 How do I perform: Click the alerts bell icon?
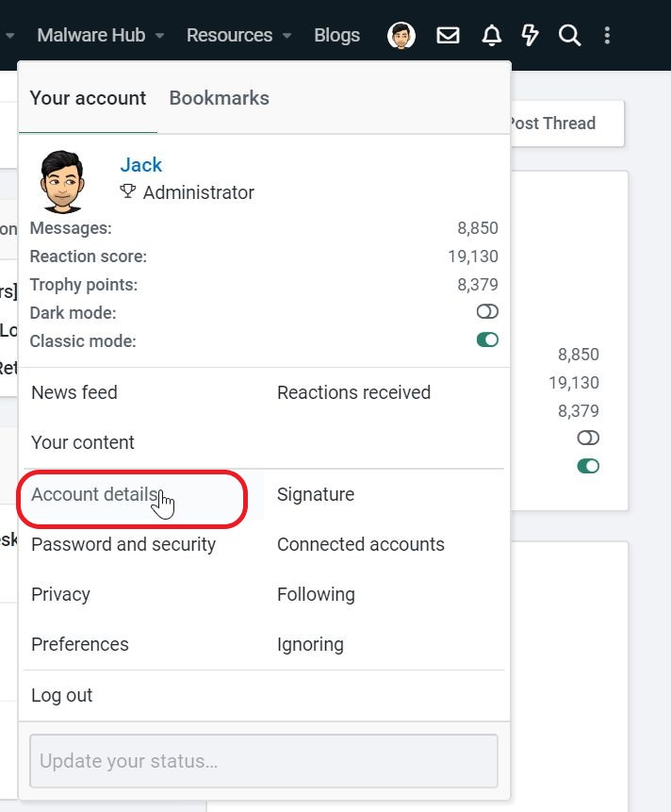[x=491, y=36]
